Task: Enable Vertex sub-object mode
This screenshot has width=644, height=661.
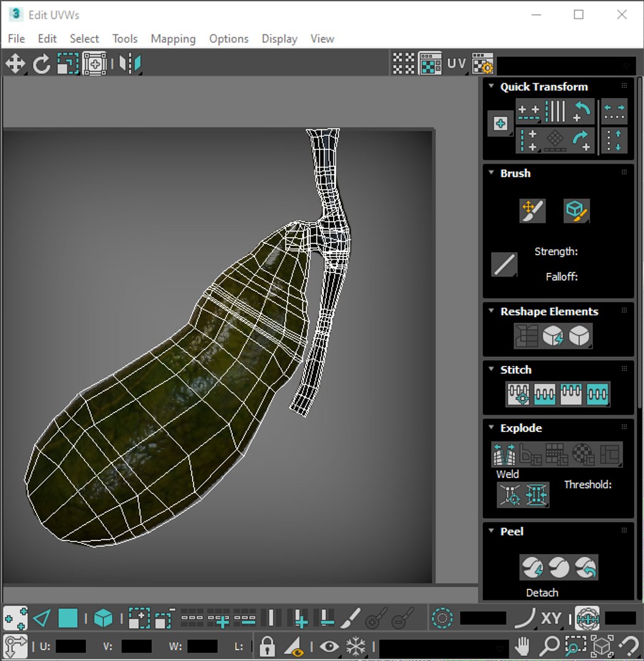Action: tap(15, 618)
